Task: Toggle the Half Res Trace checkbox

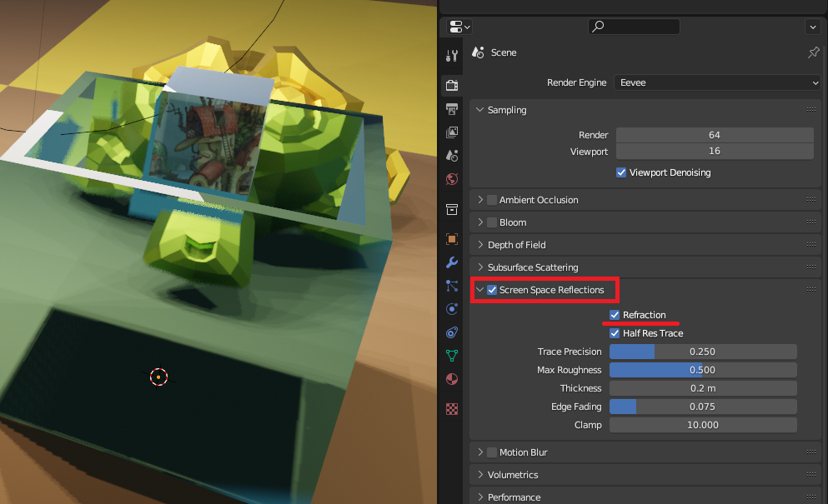Action: [x=615, y=333]
